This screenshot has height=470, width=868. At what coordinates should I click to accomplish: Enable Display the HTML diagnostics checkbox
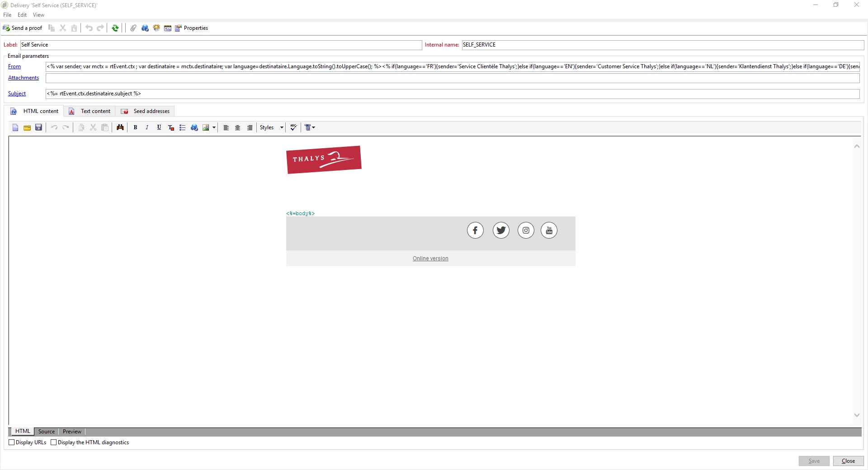(x=54, y=442)
